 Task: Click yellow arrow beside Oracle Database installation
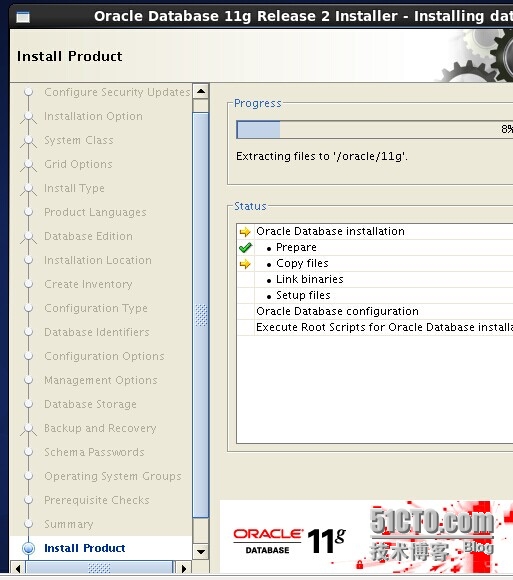tap(245, 232)
